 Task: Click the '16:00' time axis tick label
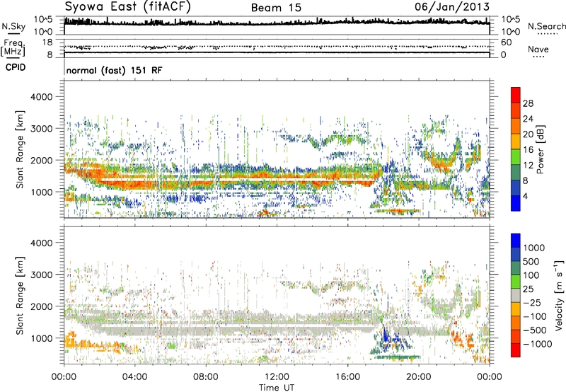(x=347, y=377)
